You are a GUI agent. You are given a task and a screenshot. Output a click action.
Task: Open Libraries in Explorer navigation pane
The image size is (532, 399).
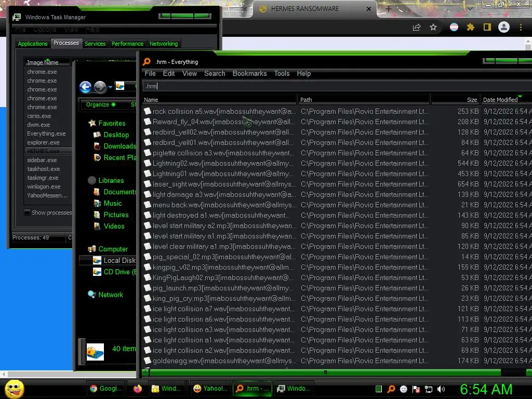[111, 180]
